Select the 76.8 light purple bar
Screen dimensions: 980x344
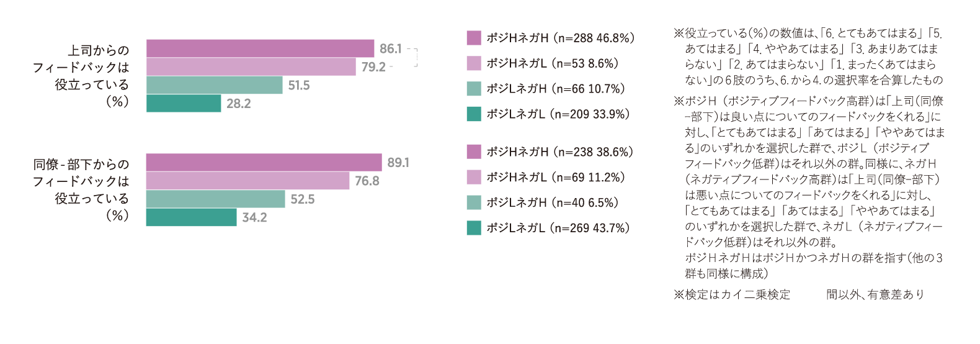248,181
